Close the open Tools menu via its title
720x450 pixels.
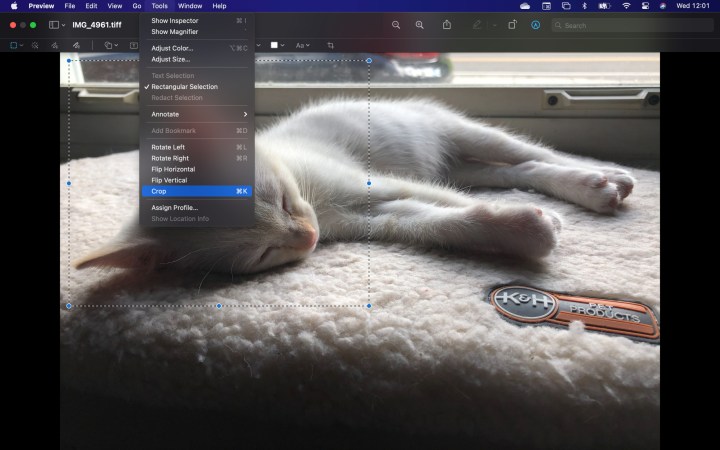pos(159,6)
